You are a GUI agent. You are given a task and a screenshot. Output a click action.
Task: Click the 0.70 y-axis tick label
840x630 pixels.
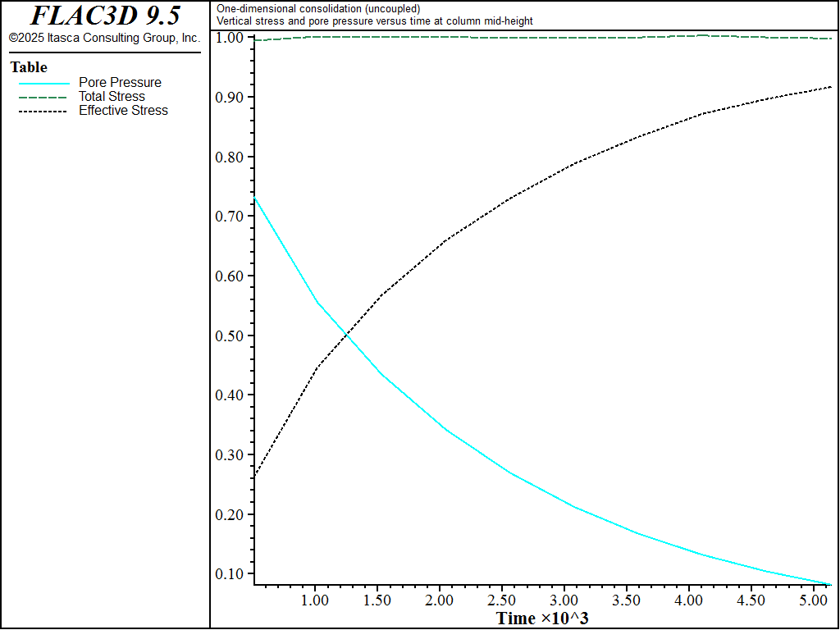coord(230,217)
